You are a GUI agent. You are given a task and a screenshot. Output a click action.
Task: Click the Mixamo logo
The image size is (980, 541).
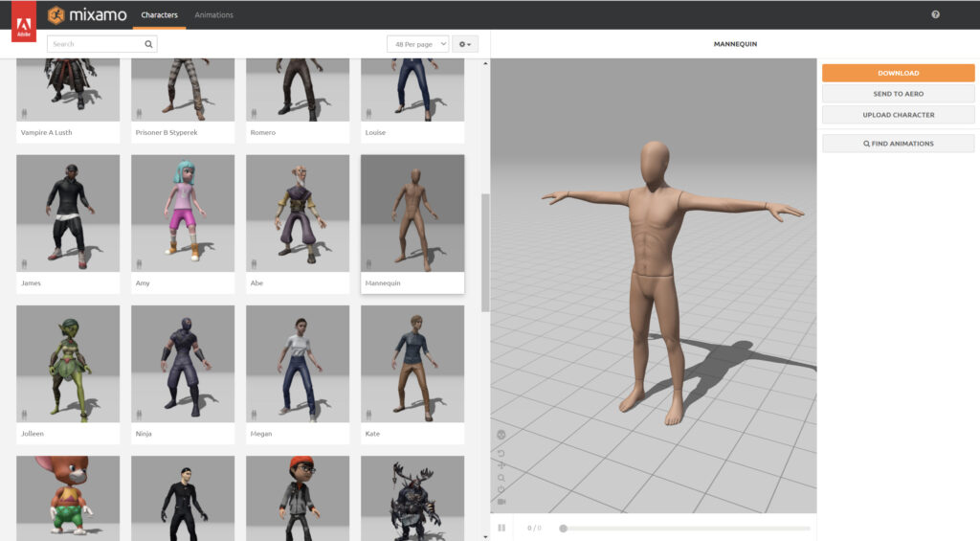[x=85, y=14]
